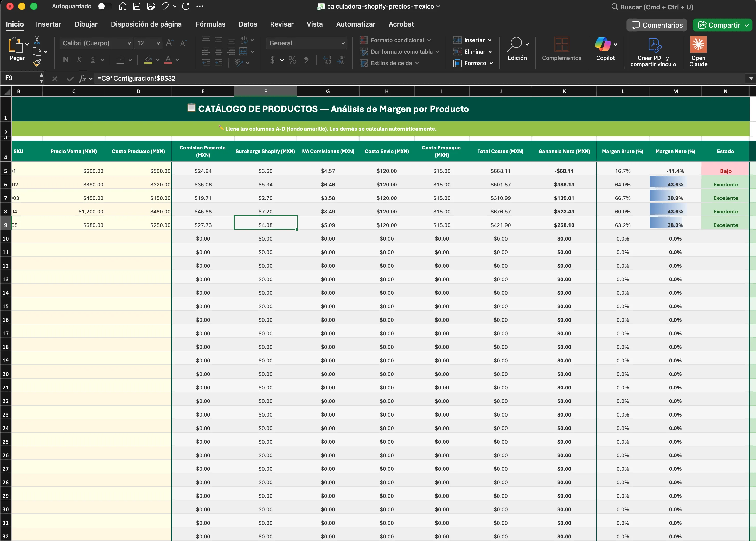Click the Comentarios button
The width and height of the screenshot is (756, 541).
[x=656, y=25]
